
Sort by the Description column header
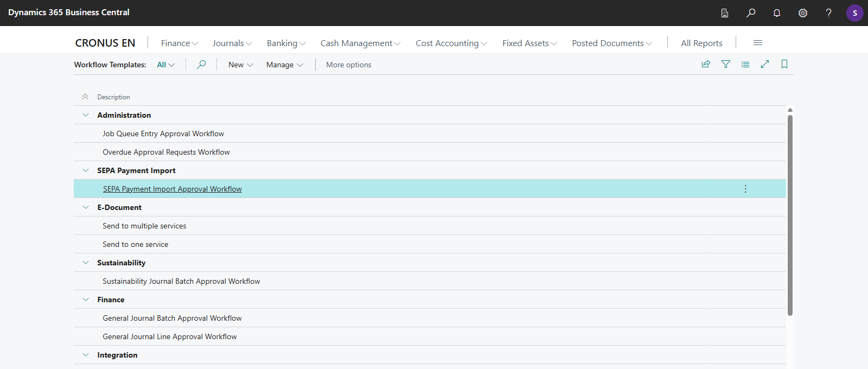click(x=113, y=97)
